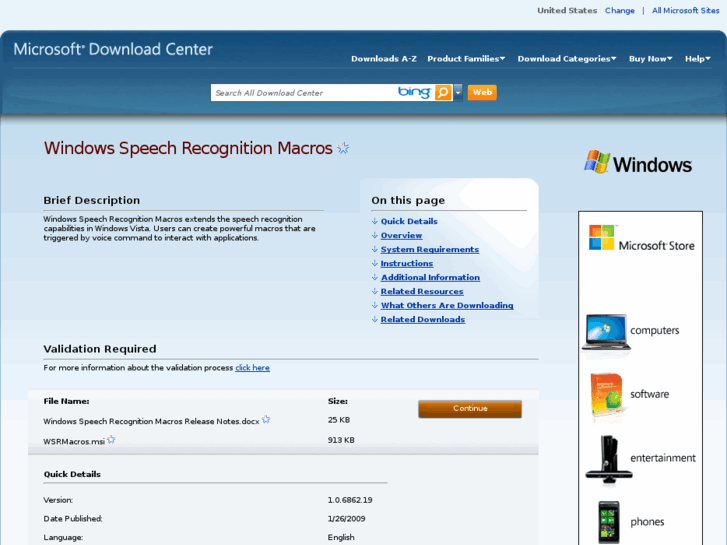Expand the Help menu
This screenshot has width=727, height=545.
[x=698, y=59]
